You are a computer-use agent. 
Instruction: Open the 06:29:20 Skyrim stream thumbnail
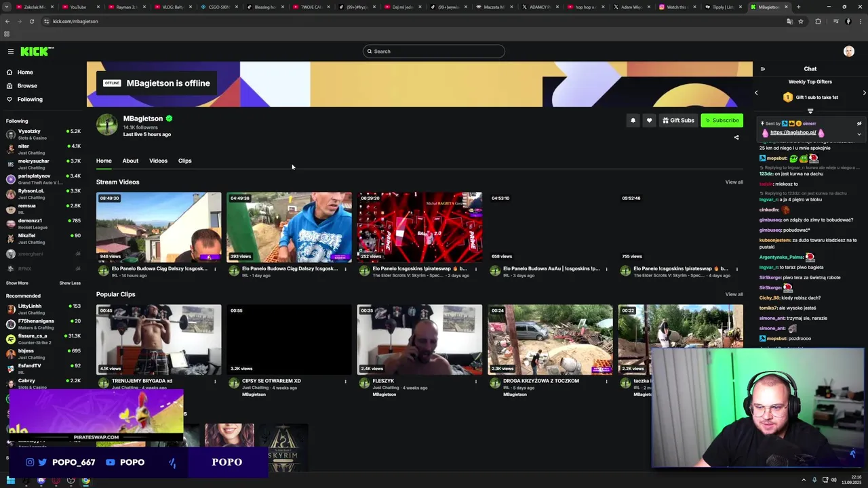(x=420, y=227)
